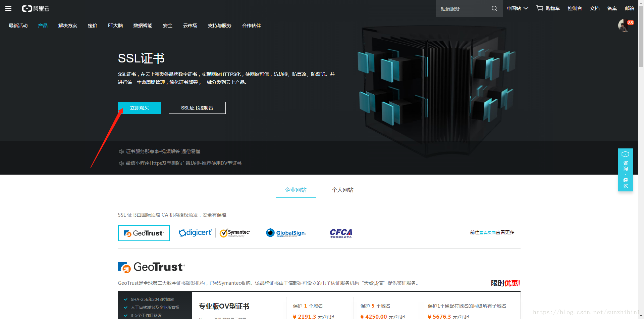Viewport: 644px width, 319px height.
Task: Click the ¥ 5676.3 元/年起 price
Action: pos(448,317)
